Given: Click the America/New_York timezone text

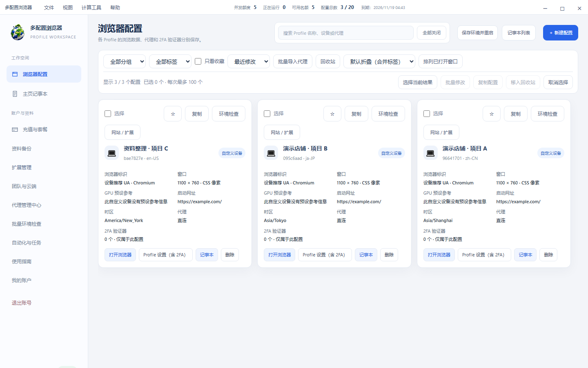Looking at the screenshot, I should coord(124,220).
